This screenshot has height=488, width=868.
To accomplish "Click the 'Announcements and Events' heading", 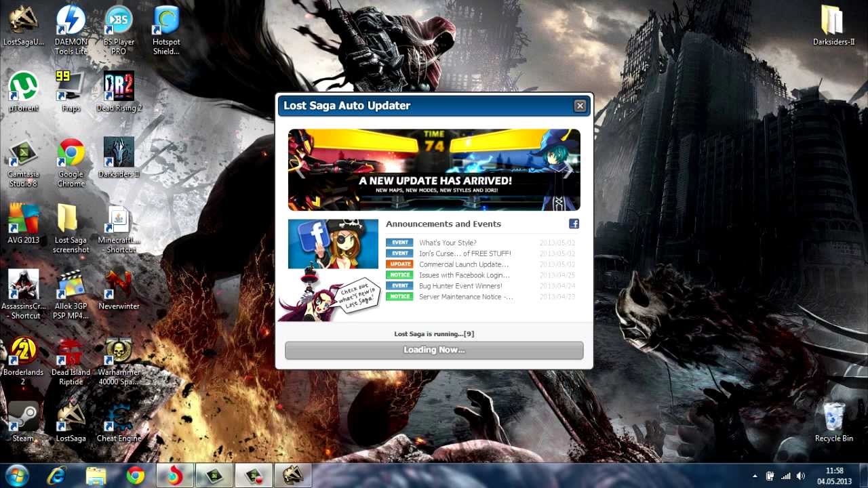I will pyautogui.click(x=443, y=224).
